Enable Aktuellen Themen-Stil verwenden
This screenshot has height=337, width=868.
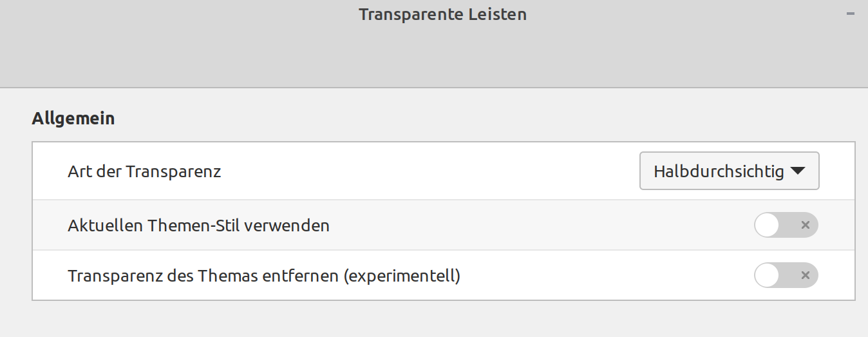[x=786, y=225]
